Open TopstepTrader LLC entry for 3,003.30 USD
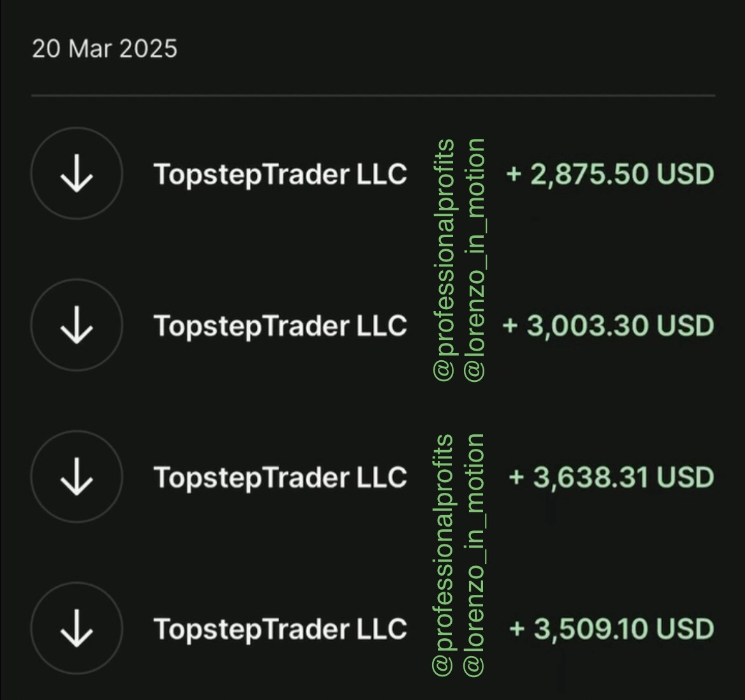 point(280,325)
